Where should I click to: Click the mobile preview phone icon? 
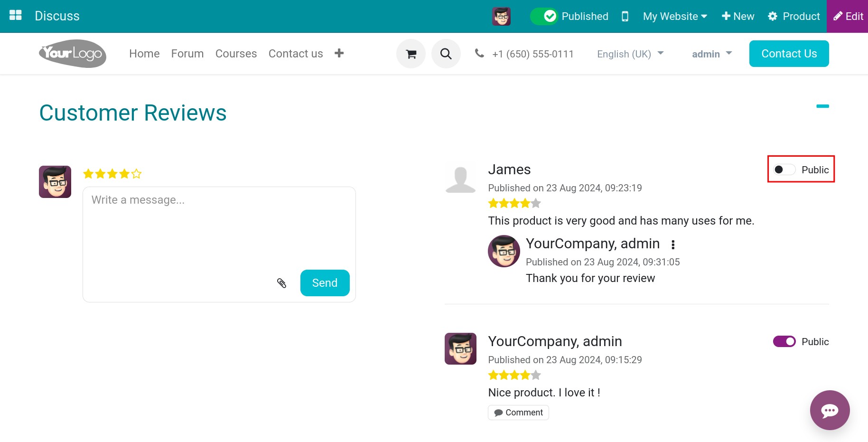[x=625, y=17]
